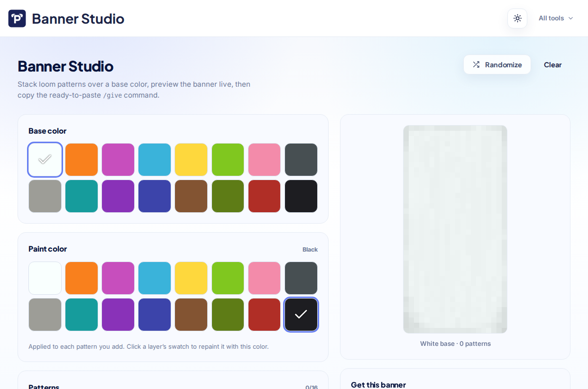Click the "Applied to each pattern" hint text
This screenshot has height=389, width=588.
point(148,346)
